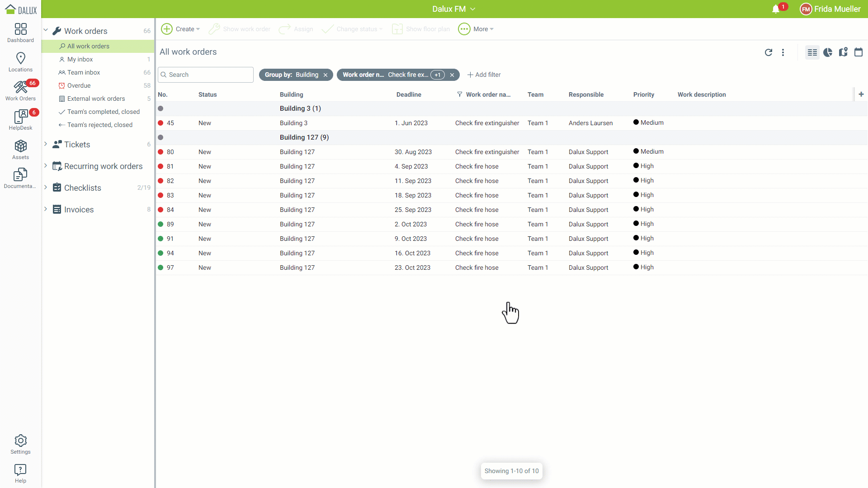Click the Add filter button
The image size is (868, 488).
[484, 75]
